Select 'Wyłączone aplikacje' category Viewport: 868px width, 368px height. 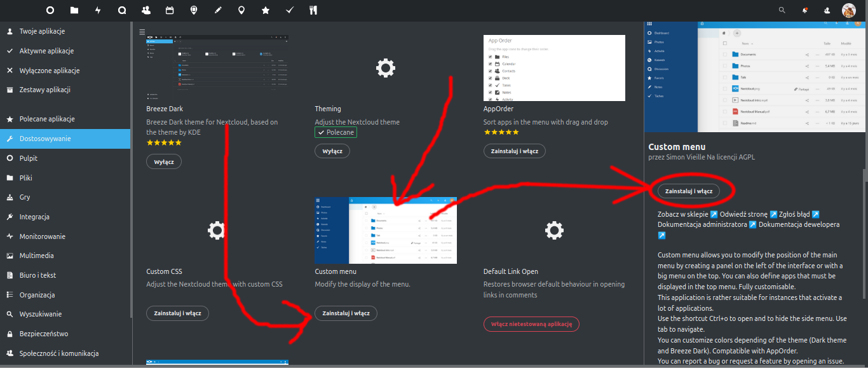[65, 71]
